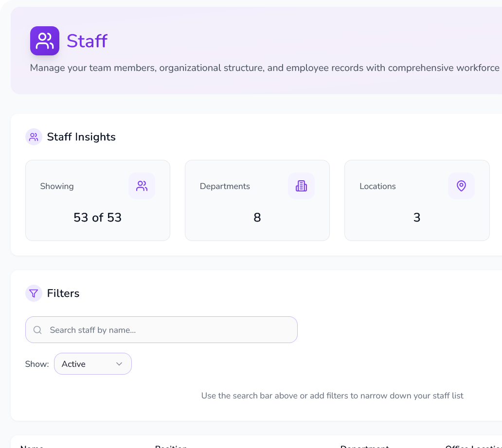Open the "Active" show filter dropdown
The height and width of the screenshot is (448, 502).
[x=92, y=363]
